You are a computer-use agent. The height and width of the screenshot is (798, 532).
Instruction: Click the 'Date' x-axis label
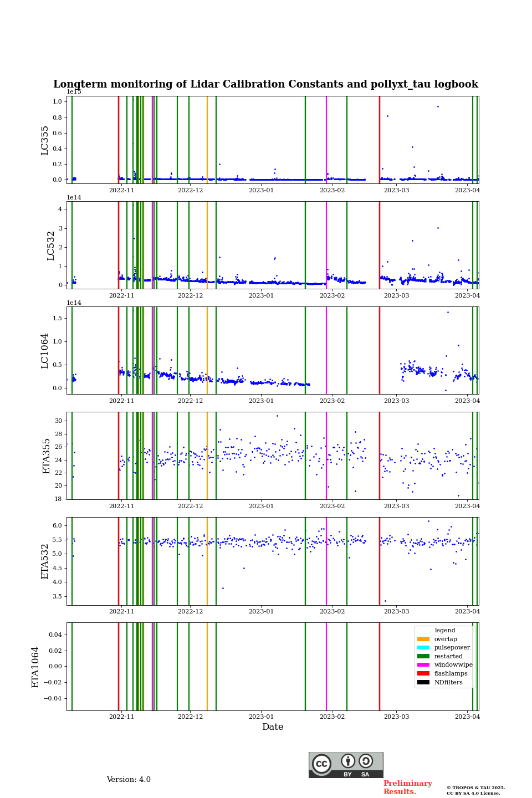[273, 727]
